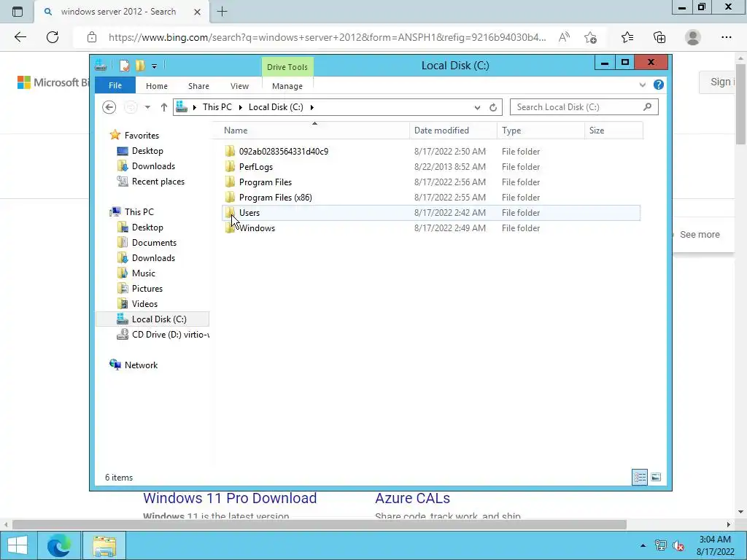Screen dimensions: 747x560
Task: Open Windows 11 Pro Download link
Action: pyautogui.click(x=230, y=498)
